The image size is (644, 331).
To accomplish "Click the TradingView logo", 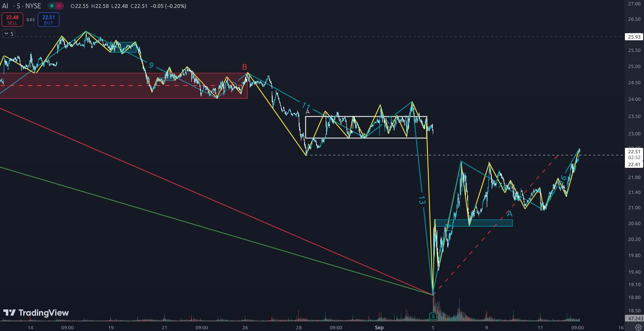I will (x=36, y=313).
